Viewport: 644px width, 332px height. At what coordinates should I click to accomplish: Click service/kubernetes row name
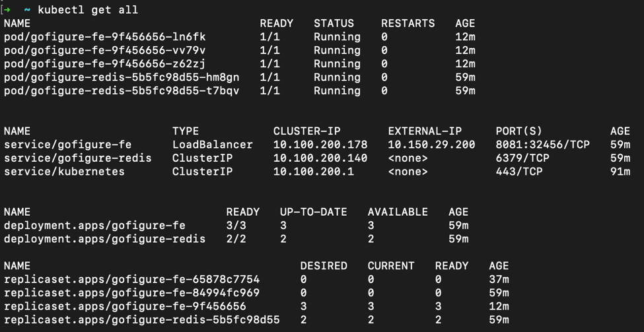64,172
